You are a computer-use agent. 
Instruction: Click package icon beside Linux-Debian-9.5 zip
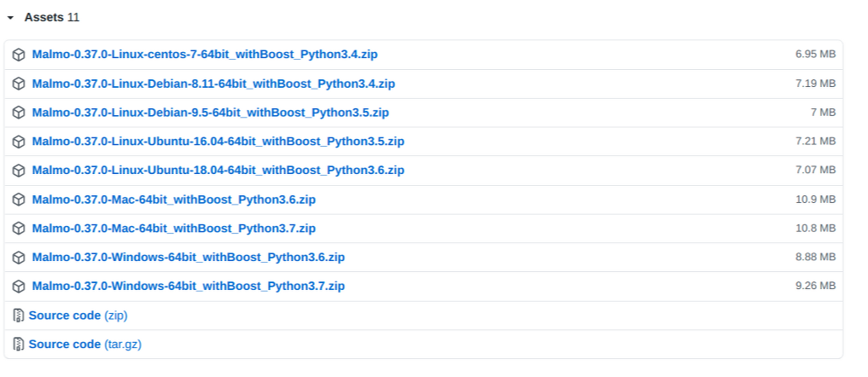tap(19, 113)
